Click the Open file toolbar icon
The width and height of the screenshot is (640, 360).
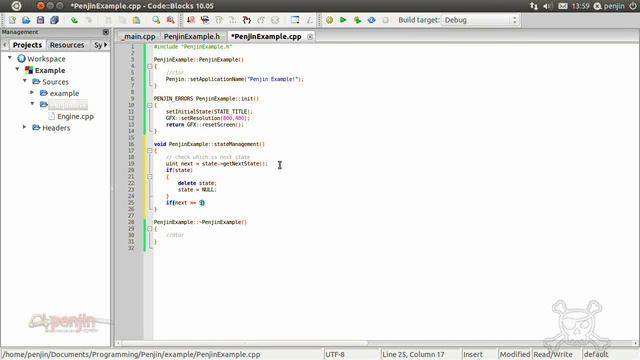pos(26,20)
